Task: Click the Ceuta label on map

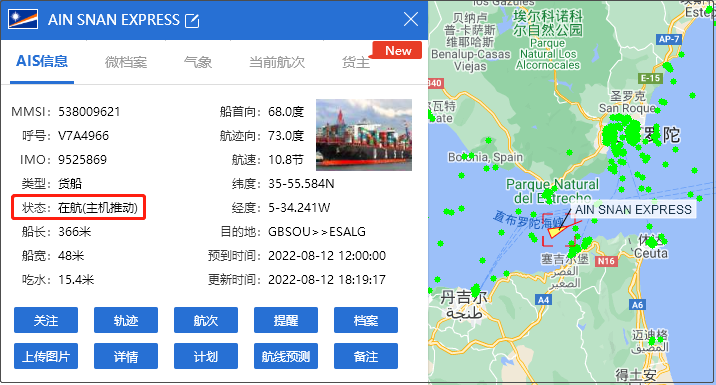Action: (651, 253)
